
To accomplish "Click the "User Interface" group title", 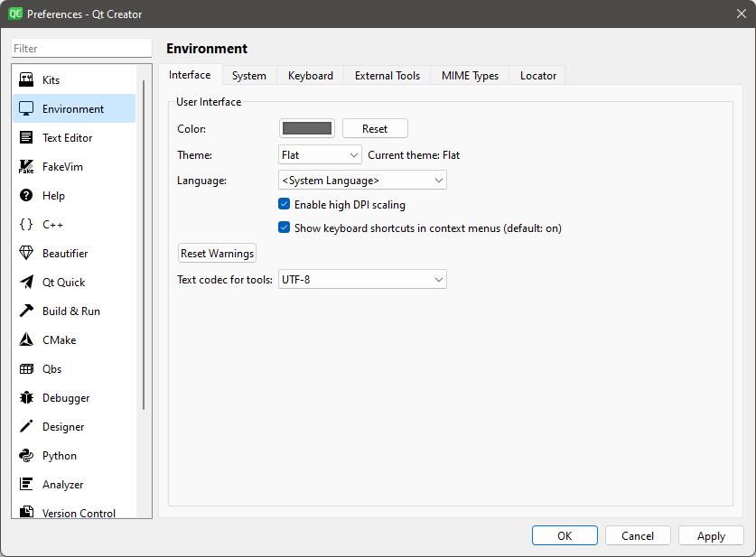I will 209,102.
